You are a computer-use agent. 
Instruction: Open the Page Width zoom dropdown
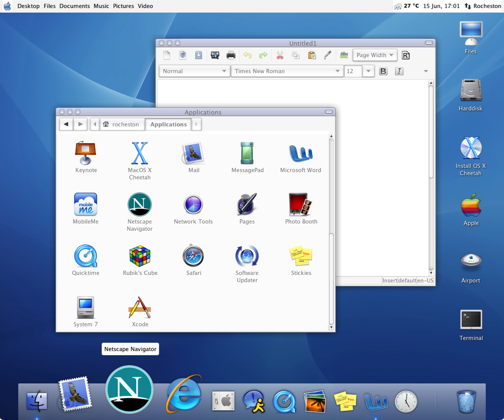pos(375,55)
